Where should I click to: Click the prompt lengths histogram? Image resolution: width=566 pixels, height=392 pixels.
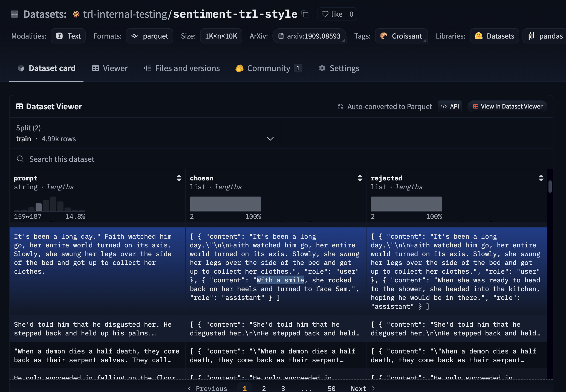[50, 204]
